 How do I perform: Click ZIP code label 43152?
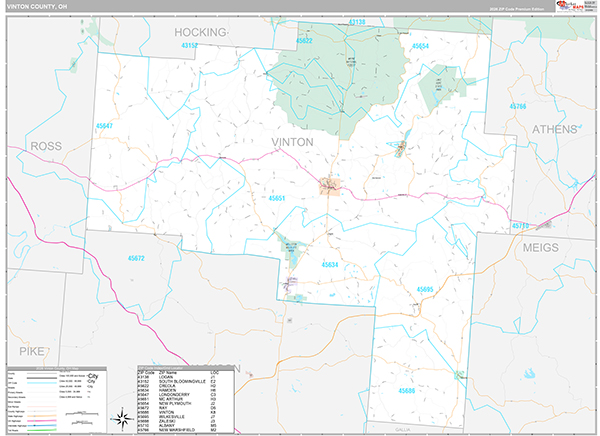[189, 46]
